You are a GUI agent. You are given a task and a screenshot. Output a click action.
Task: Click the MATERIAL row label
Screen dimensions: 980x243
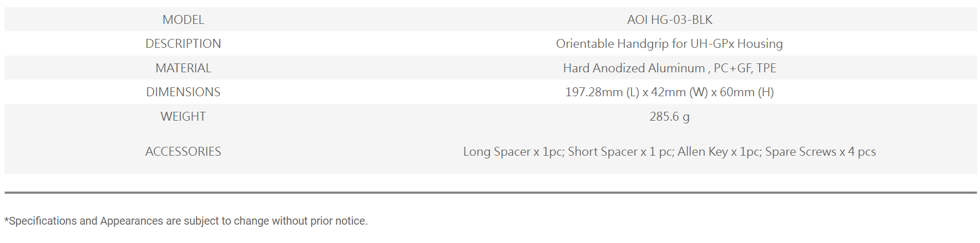183,68
